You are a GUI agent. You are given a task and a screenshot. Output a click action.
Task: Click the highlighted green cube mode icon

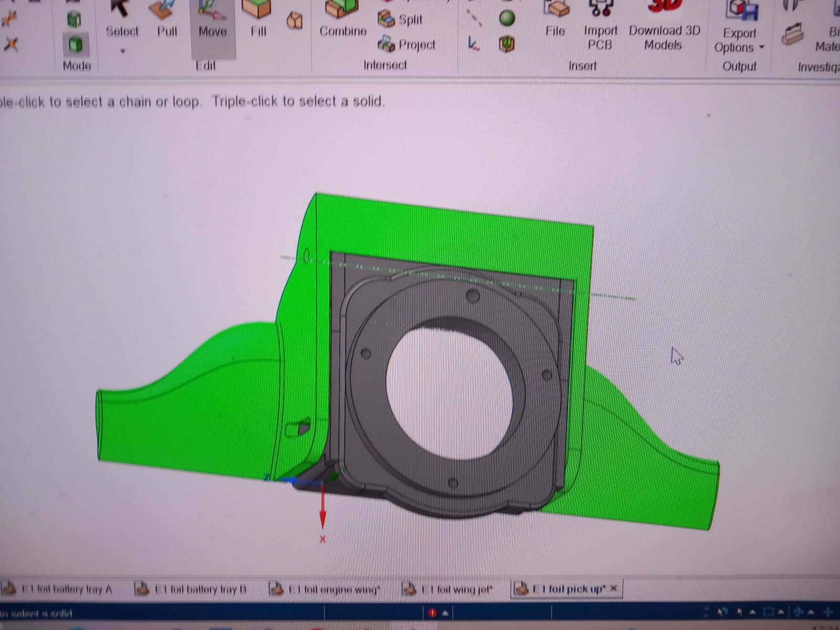pyautogui.click(x=76, y=45)
